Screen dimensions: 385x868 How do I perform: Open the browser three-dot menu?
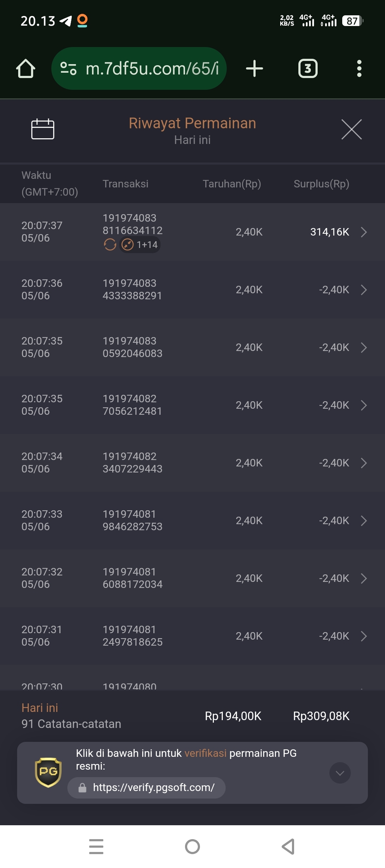coord(359,68)
